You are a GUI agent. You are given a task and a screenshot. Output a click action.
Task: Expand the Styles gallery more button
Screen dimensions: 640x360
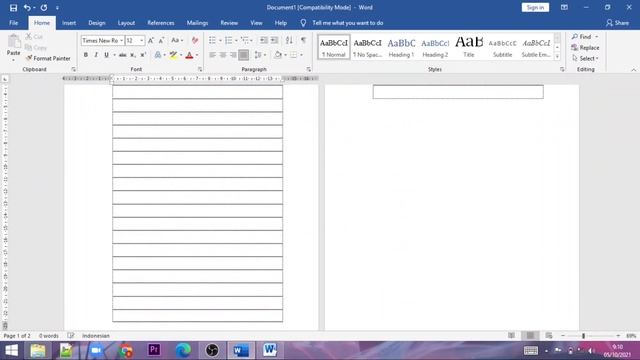[x=557, y=57]
